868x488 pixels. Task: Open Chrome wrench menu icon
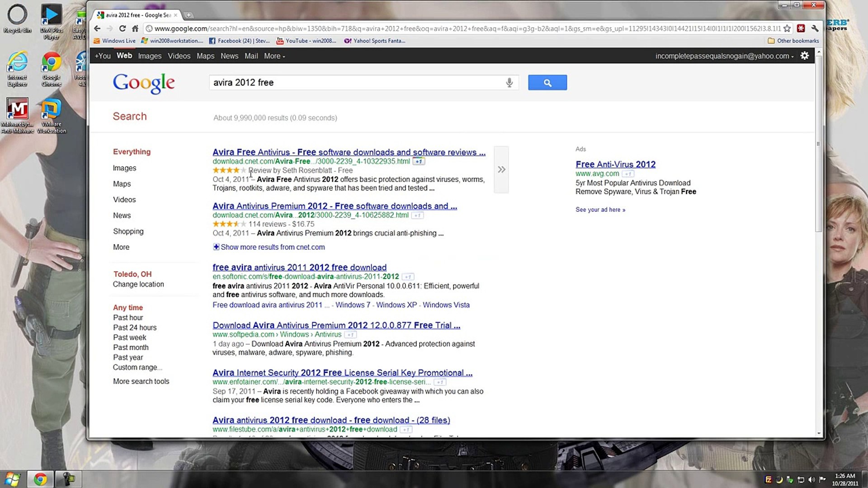point(815,28)
